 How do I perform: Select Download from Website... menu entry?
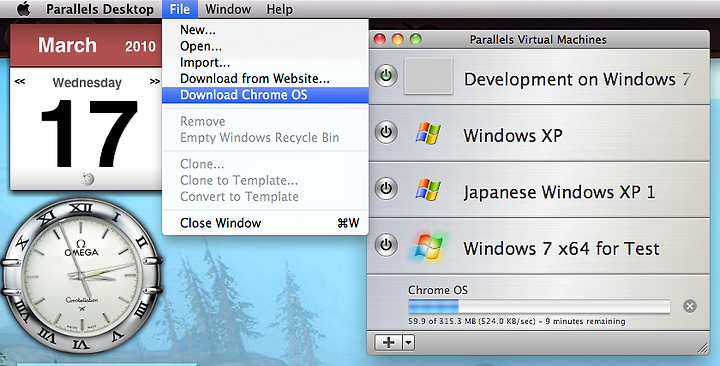click(265, 79)
